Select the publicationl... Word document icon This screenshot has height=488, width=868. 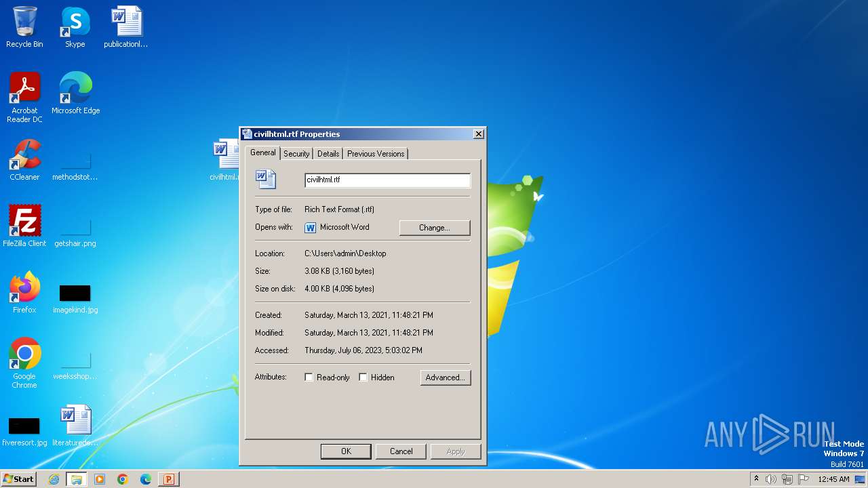[x=125, y=27]
